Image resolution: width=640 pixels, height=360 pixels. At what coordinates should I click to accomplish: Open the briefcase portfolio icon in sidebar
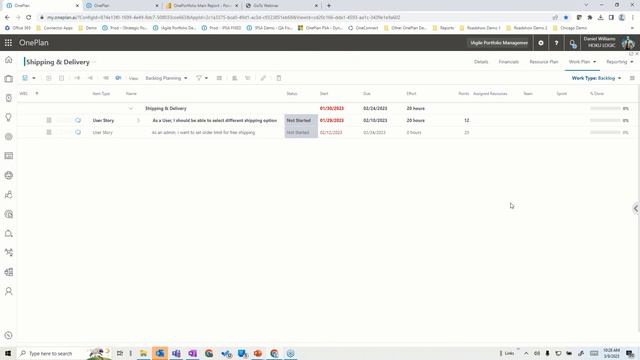tap(9, 79)
